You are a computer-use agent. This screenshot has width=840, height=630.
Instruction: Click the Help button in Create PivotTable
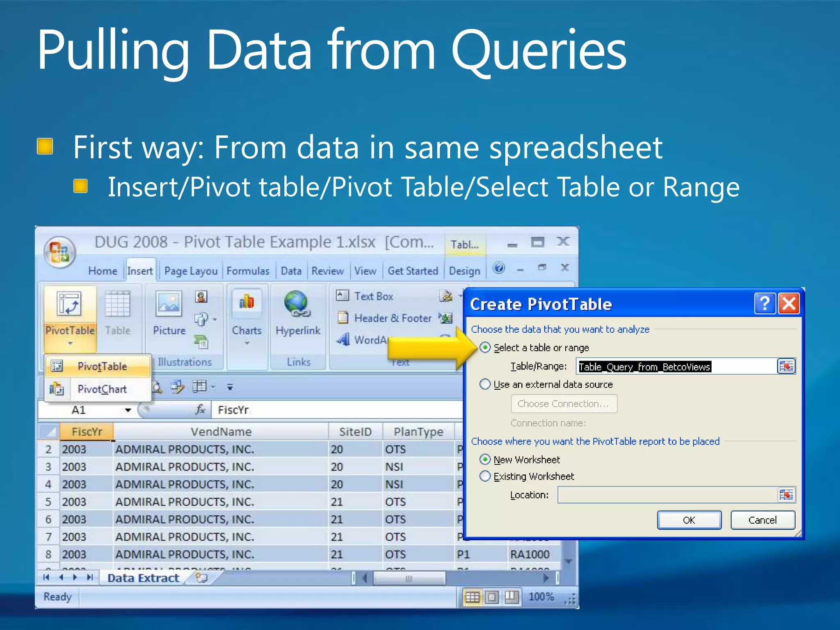tap(765, 304)
